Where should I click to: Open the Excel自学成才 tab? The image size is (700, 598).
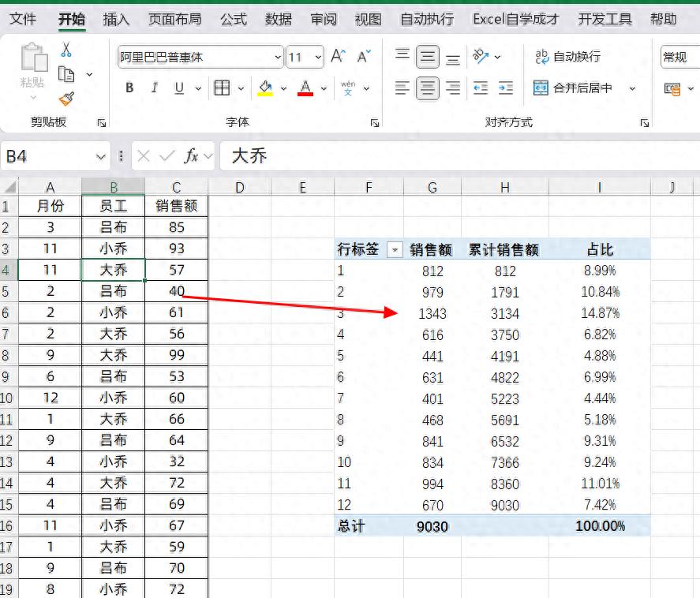coord(515,19)
